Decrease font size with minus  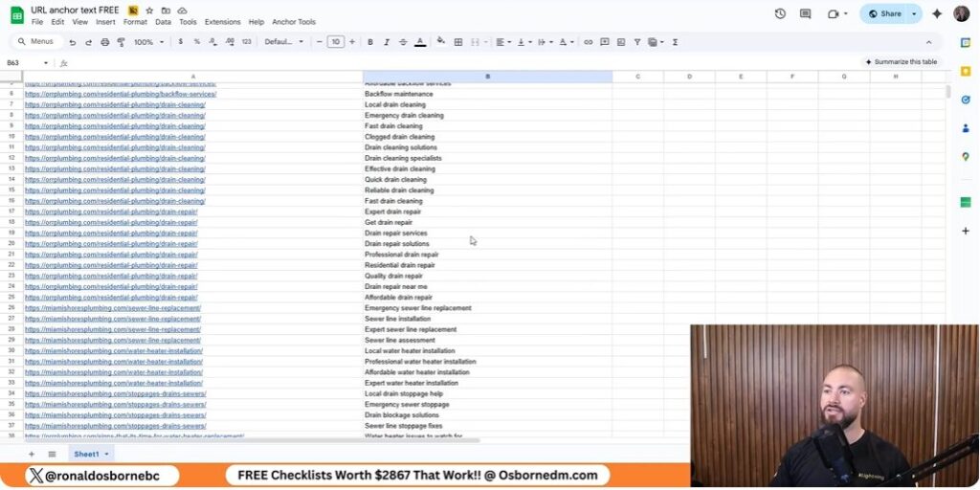[x=320, y=42]
